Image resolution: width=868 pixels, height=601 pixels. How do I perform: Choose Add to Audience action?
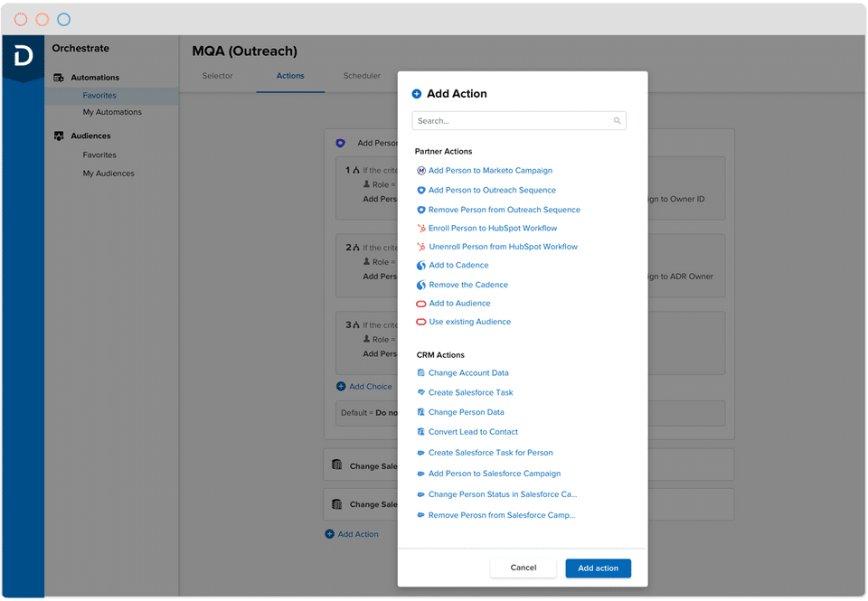(x=459, y=304)
